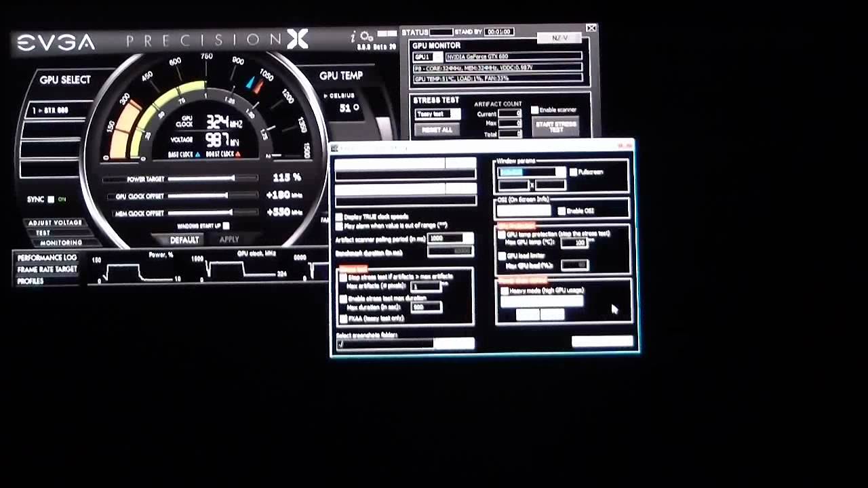This screenshot has height=488, width=868.
Task: Click the Stand By timer '00:01:00'
Action: 498,32
